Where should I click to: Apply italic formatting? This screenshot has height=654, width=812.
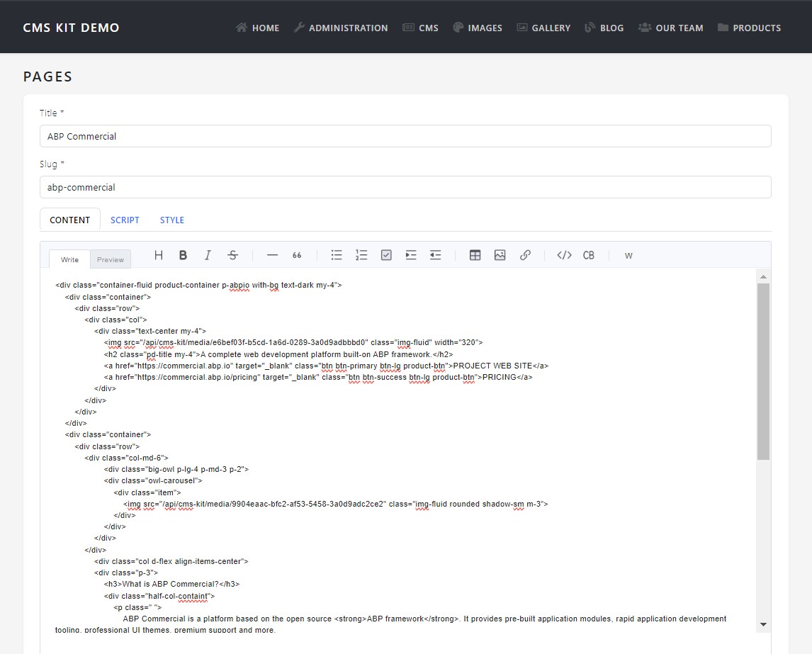pos(208,255)
